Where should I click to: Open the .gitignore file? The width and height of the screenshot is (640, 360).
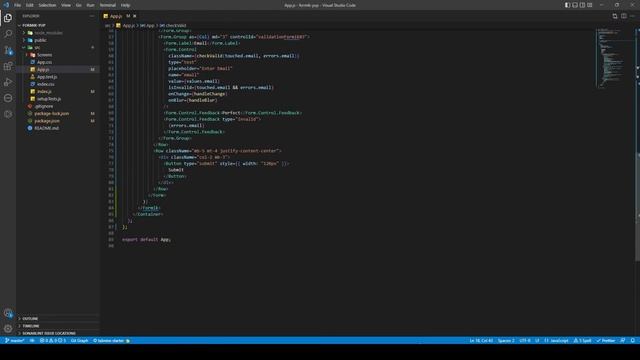coord(57,106)
